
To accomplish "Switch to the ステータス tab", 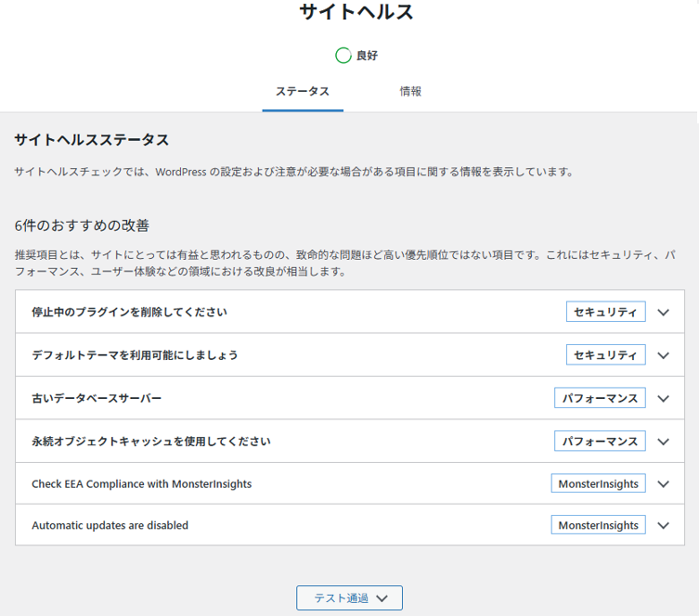I will point(302,92).
